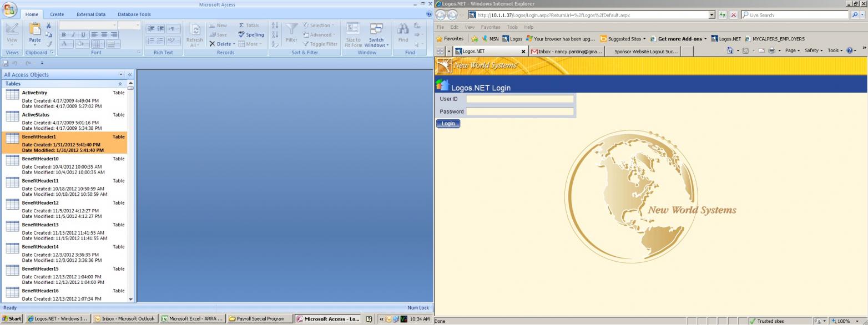
Task: Click Internet Explorer's Stop loading X icon
Action: [733, 15]
